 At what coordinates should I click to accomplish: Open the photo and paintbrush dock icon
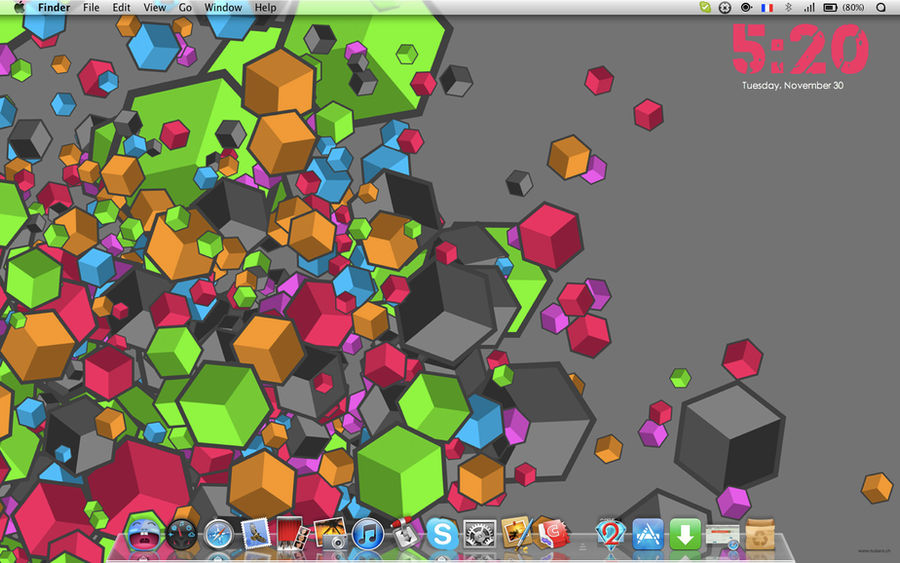516,533
